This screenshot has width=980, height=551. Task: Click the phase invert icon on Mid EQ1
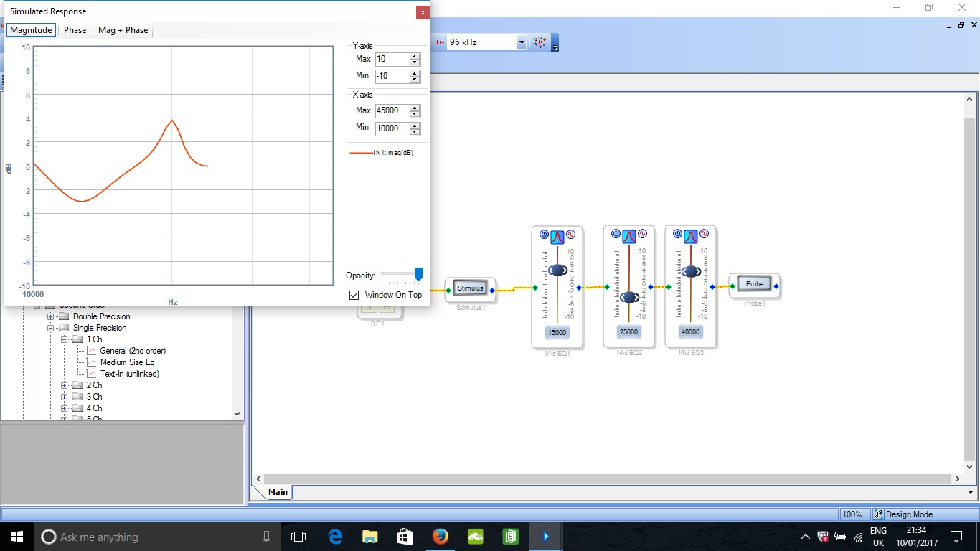(570, 235)
